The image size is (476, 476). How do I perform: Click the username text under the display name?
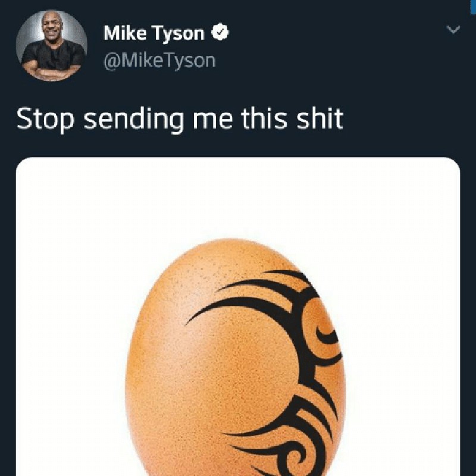pyautogui.click(x=159, y=59)
